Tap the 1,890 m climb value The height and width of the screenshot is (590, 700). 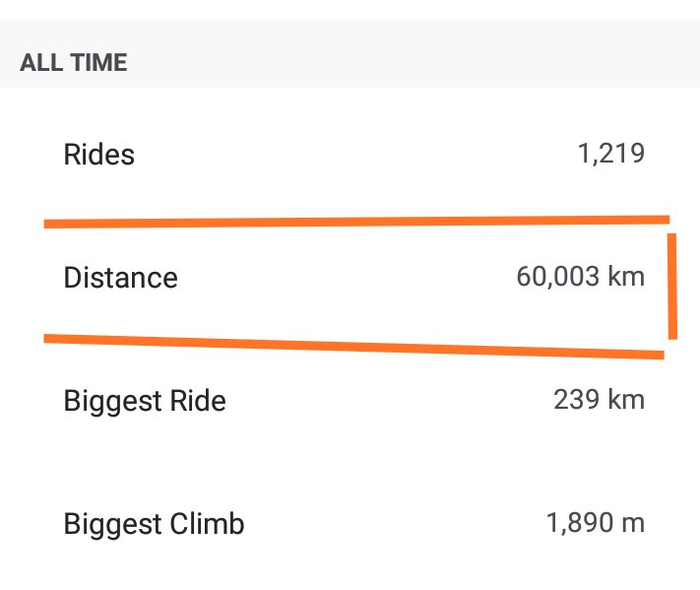coord(596,523)
